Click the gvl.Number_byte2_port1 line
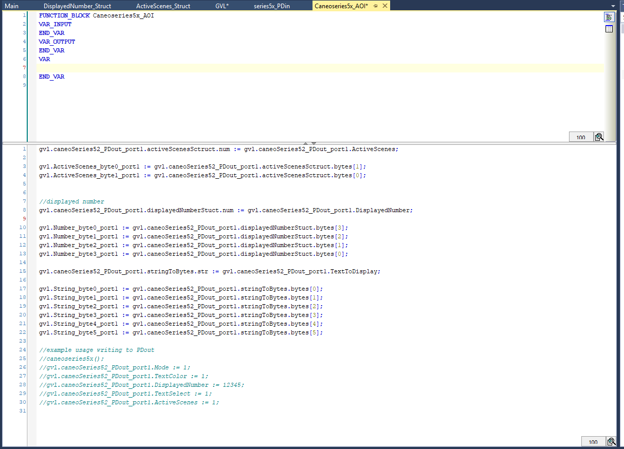Screen dimensions: 624x449 193,246
